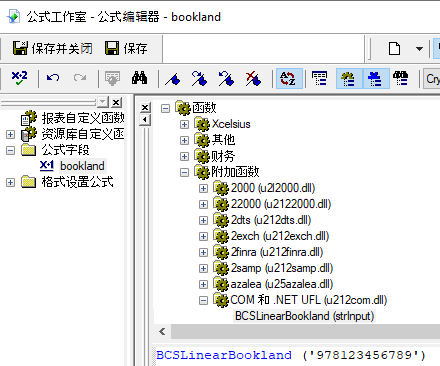Image resolution: width=440 pixels, height=366 pixels.
Task: Close the left workshop tree panel
Action: pos(116,102)
